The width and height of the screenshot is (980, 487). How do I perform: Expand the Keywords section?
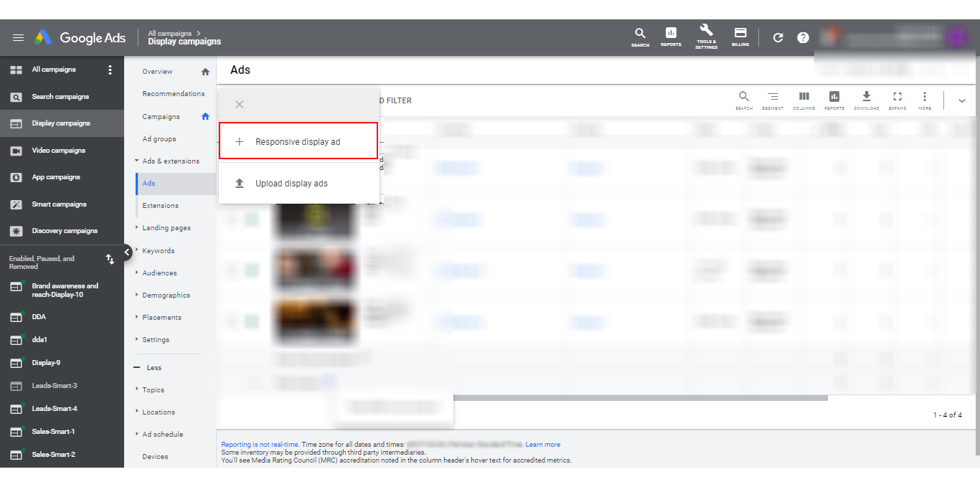(x=158, y=251)
